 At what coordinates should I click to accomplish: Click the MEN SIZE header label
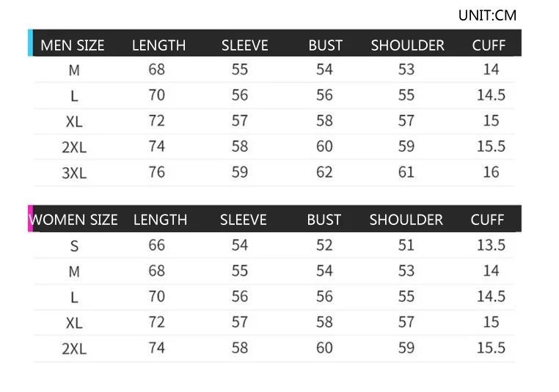[72, 45]
